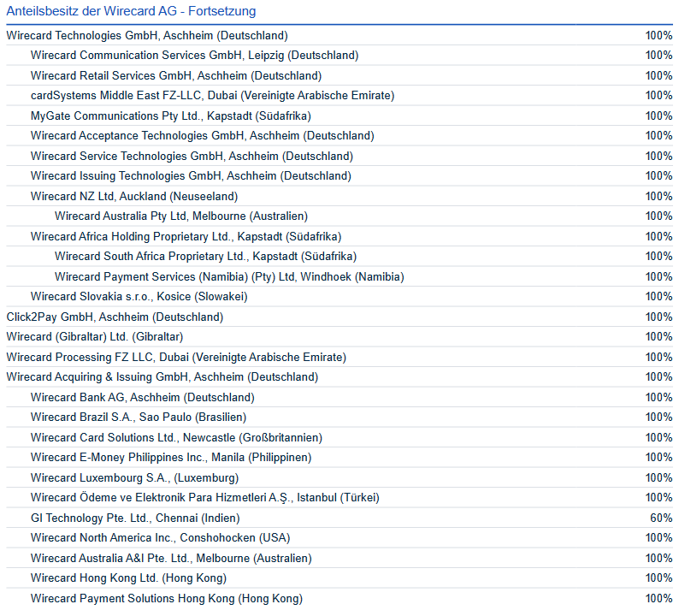The height and width of the screenshot is (616, 685).
Task: Click 'Wirecard Payment Services (Namibia)' row
Action: pyautogui.click(x=340, y=276)
